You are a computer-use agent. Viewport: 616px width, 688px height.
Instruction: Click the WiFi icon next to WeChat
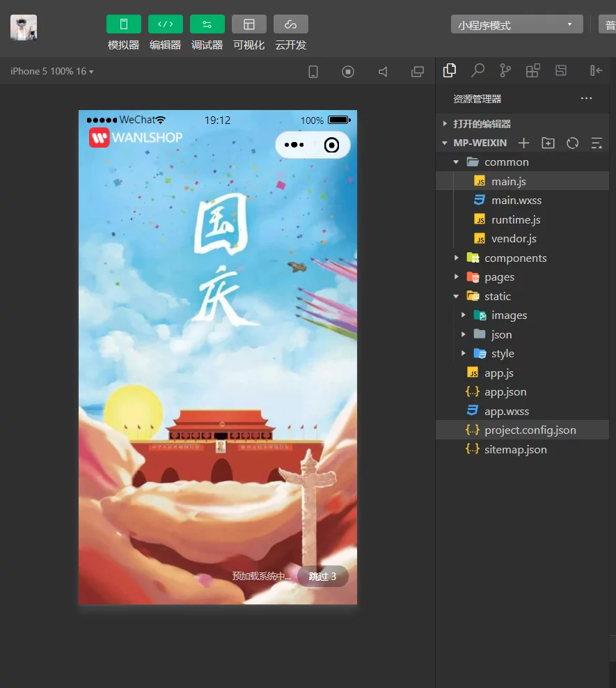tap(161, 120)
